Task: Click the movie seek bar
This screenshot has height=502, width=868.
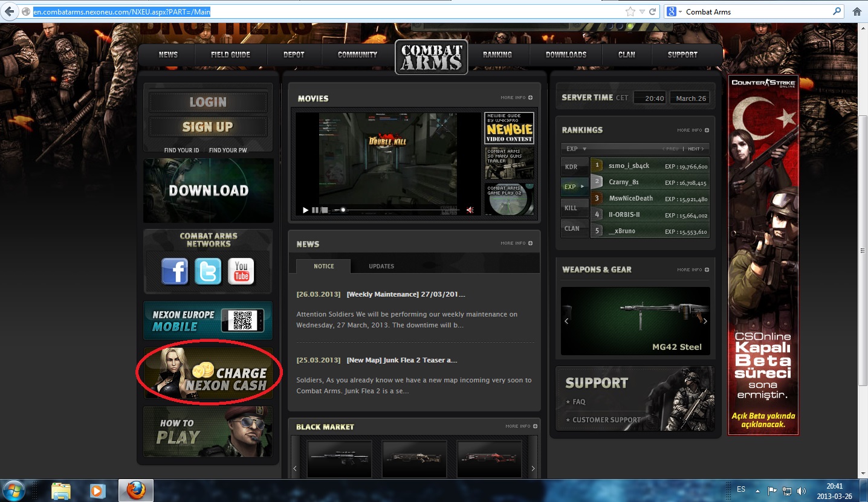Action: coord(397,210)
